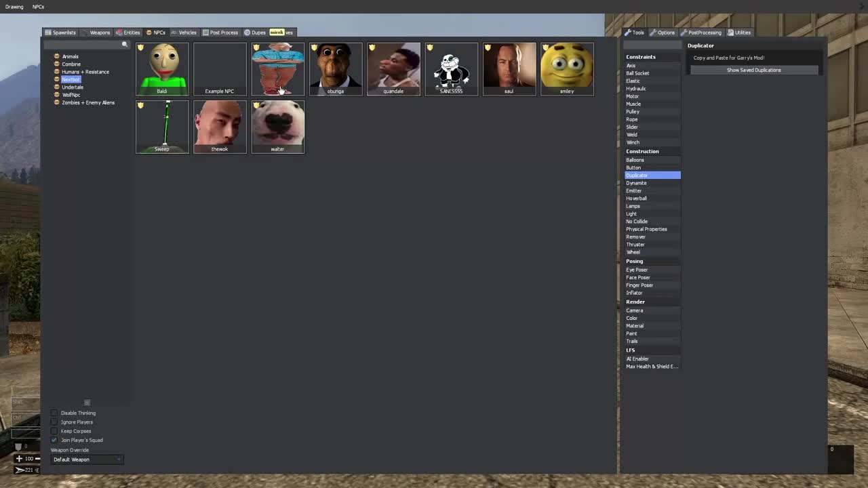This screenshot has height=488, width=868.
Task: Click the Dupes tab icon
Action: click(x=248, y=33)
